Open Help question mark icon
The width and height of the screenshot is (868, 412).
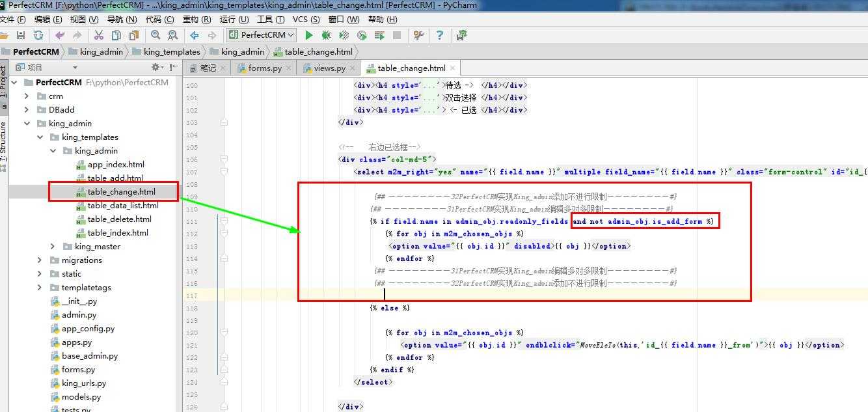point(440,35)
